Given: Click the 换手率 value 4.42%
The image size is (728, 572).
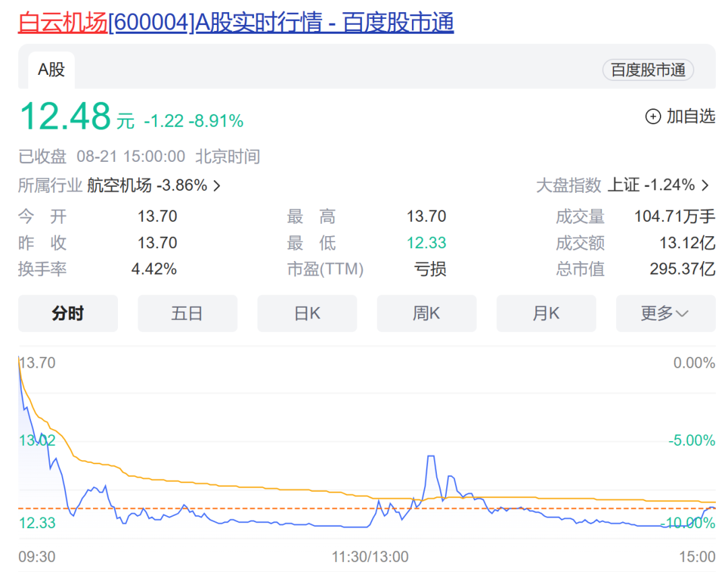Looking at the screenshot, I should tap(154, 269).
